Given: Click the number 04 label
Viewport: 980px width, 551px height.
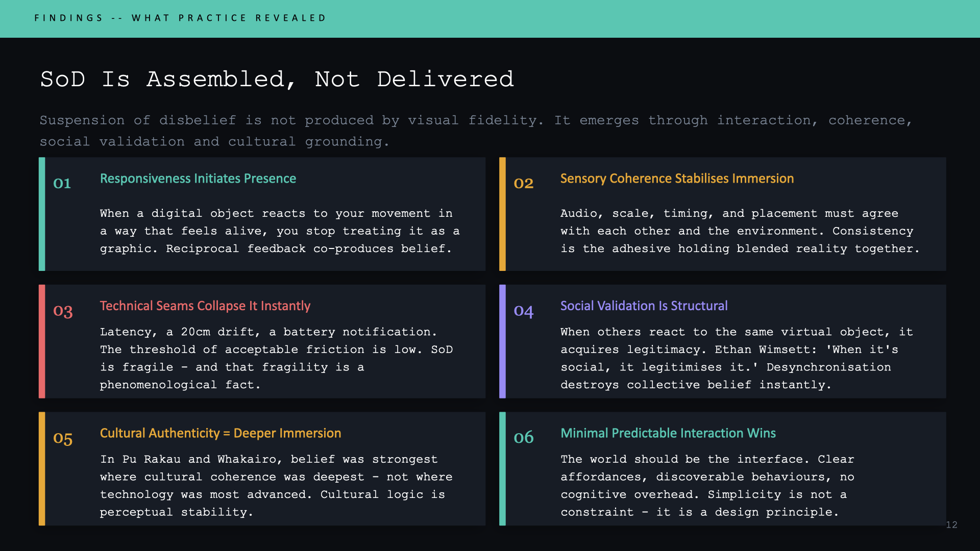Looking at the screenshot, I should (x=523, y=311).
